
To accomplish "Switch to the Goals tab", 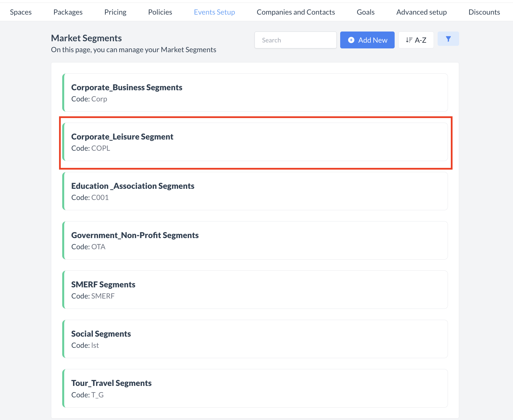I will [365, 12].
